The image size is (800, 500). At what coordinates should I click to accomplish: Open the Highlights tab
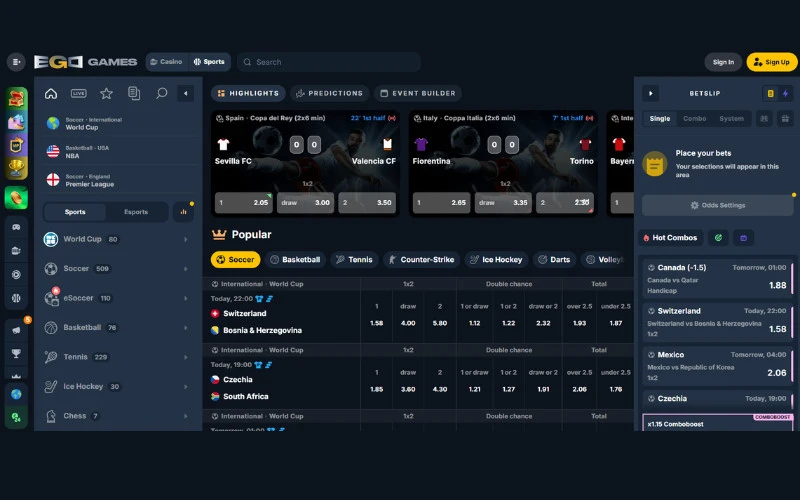pos(248,93)
